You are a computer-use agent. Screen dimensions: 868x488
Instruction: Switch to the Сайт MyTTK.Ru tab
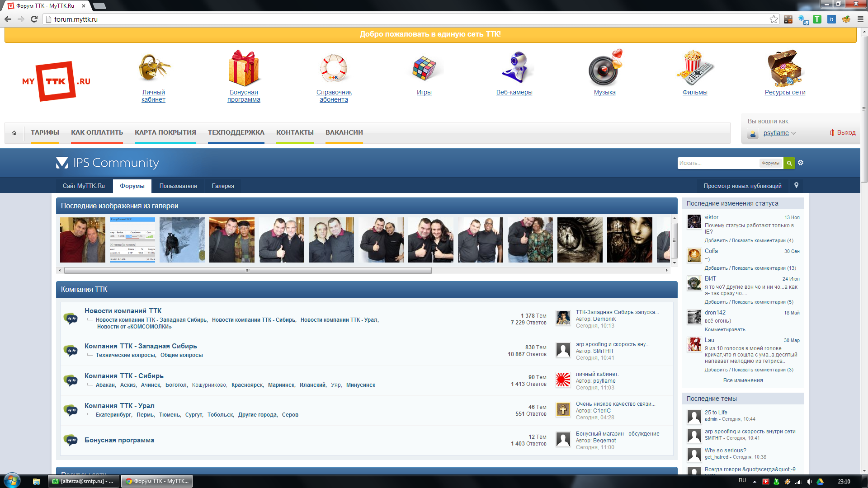[84, 186]
